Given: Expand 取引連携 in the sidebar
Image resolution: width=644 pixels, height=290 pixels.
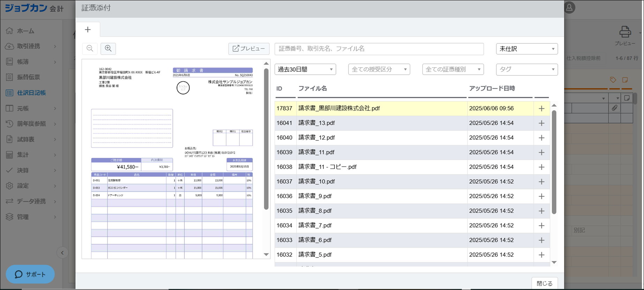Looking at the screenshot, I should tap(31, 46).
